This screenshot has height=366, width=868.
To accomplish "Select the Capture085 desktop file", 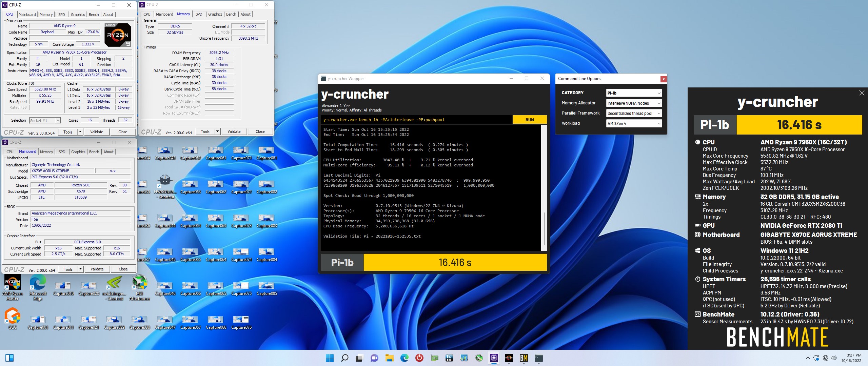I will tap(267, 288).
